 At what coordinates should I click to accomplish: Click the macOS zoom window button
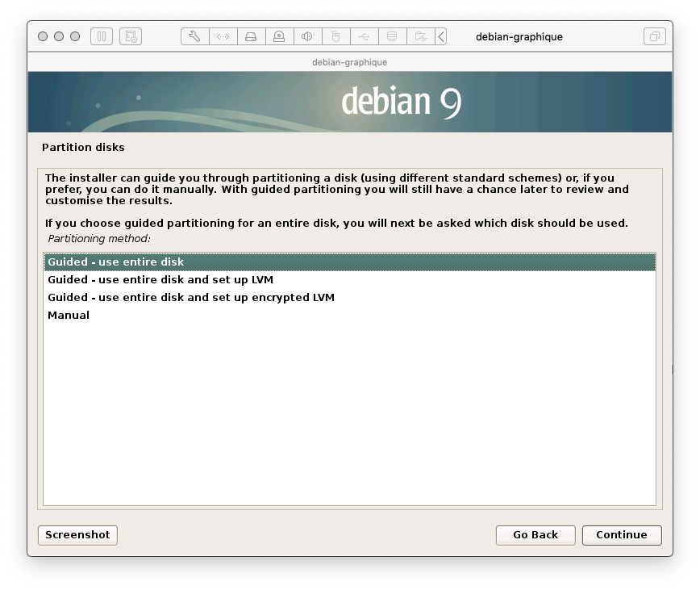coord(75,36)
